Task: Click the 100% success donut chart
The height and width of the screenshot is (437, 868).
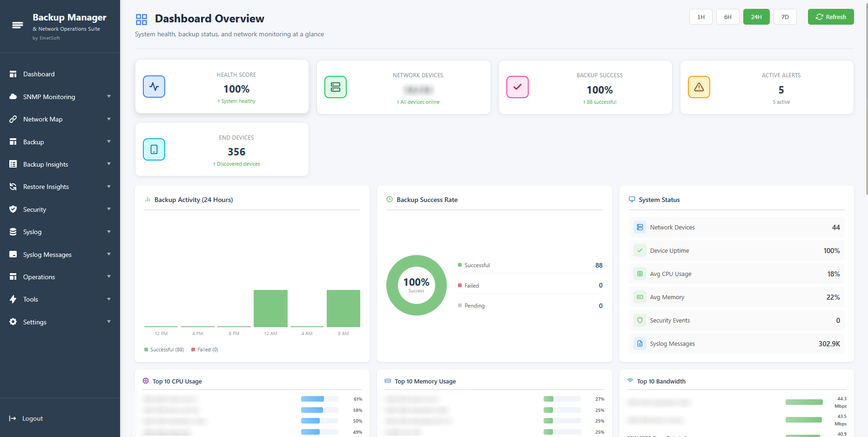Action: 417,285
